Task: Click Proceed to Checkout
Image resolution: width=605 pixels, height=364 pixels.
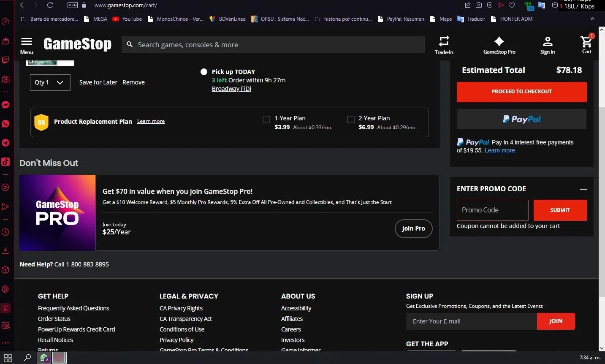Action: 521,92
